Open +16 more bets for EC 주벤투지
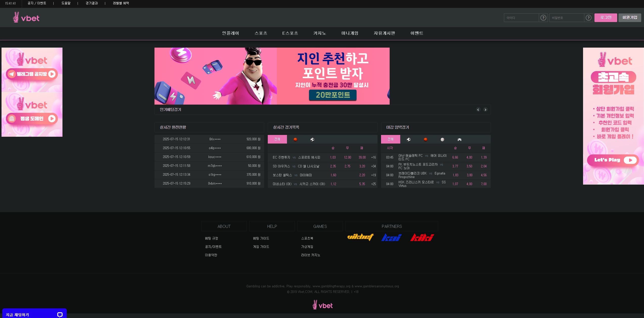This screenshot has height=318, width=644. 373,157
